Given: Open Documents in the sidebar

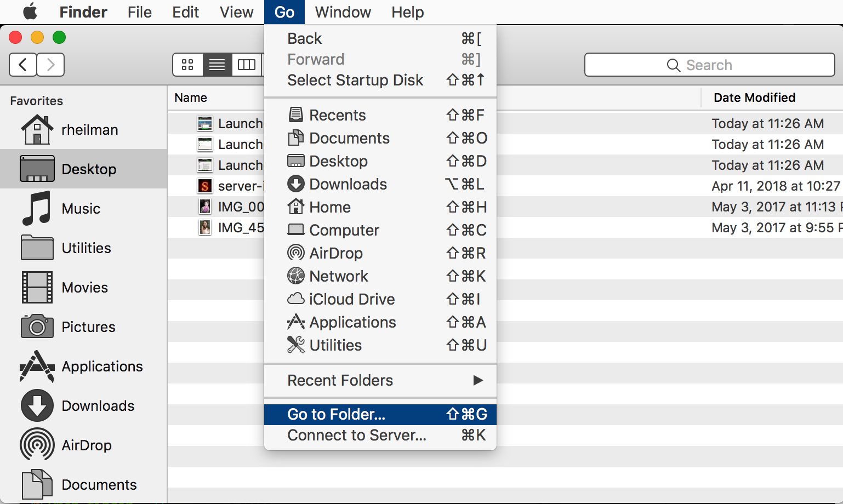Looking at the screenshot, I should (x=83, y=484).
